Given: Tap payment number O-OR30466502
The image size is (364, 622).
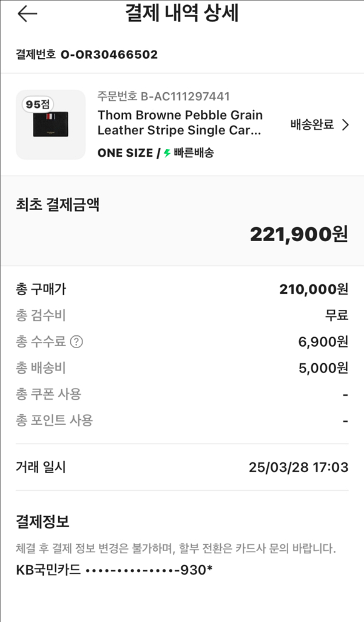Looking at the screenshot, I should [109, 55].
